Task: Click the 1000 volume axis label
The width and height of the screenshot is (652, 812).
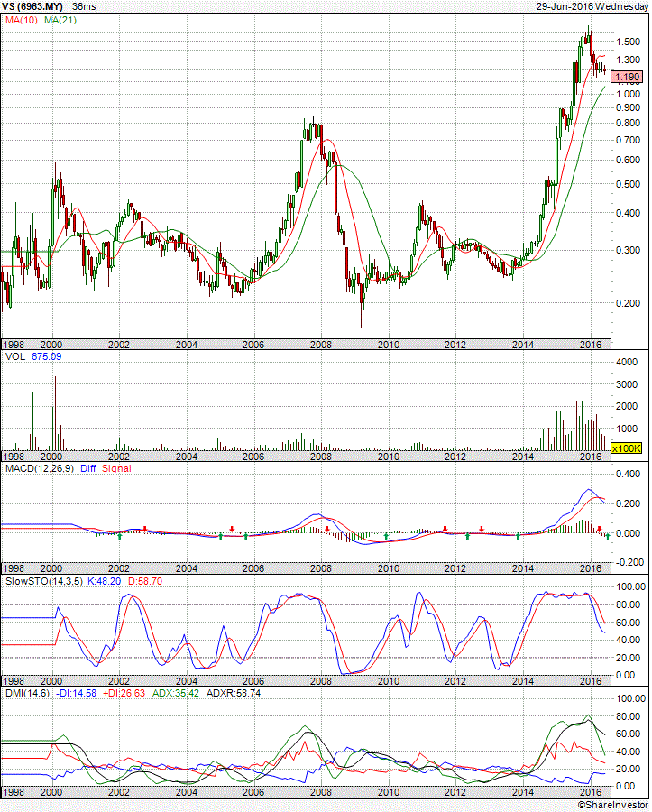Action: pyautogui.click(x=627, y=429)
